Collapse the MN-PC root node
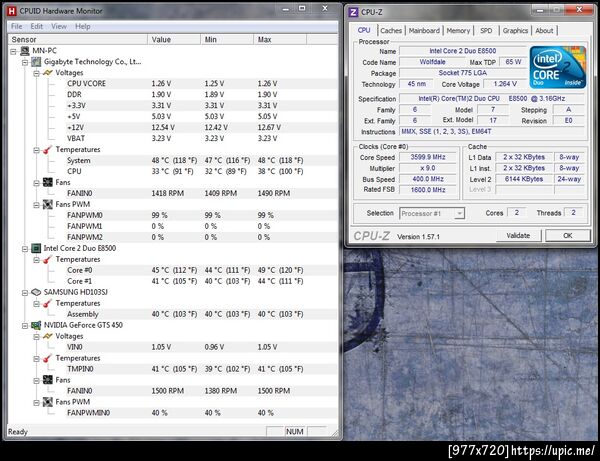 point(13,51)
